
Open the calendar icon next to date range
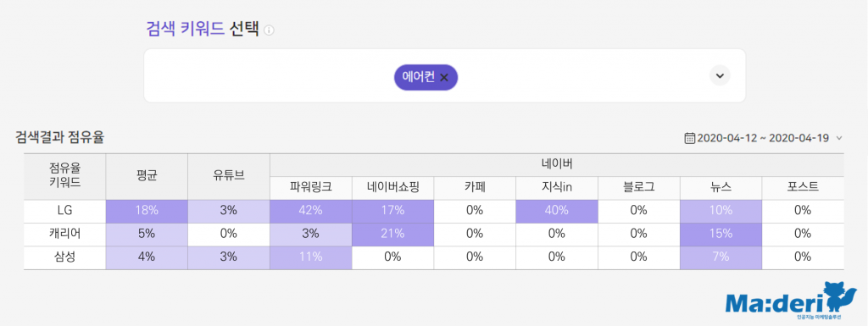690,137
